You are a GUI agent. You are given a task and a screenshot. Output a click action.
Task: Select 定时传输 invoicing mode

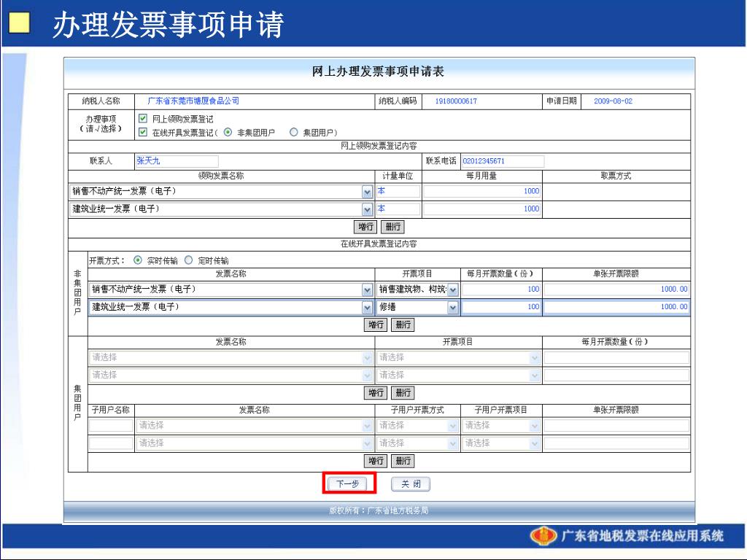[189, 260]
